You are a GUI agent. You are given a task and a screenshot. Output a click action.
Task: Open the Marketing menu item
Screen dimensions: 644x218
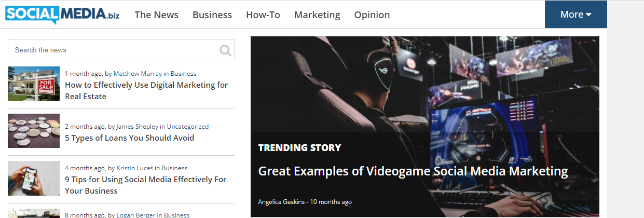point(317,15)
